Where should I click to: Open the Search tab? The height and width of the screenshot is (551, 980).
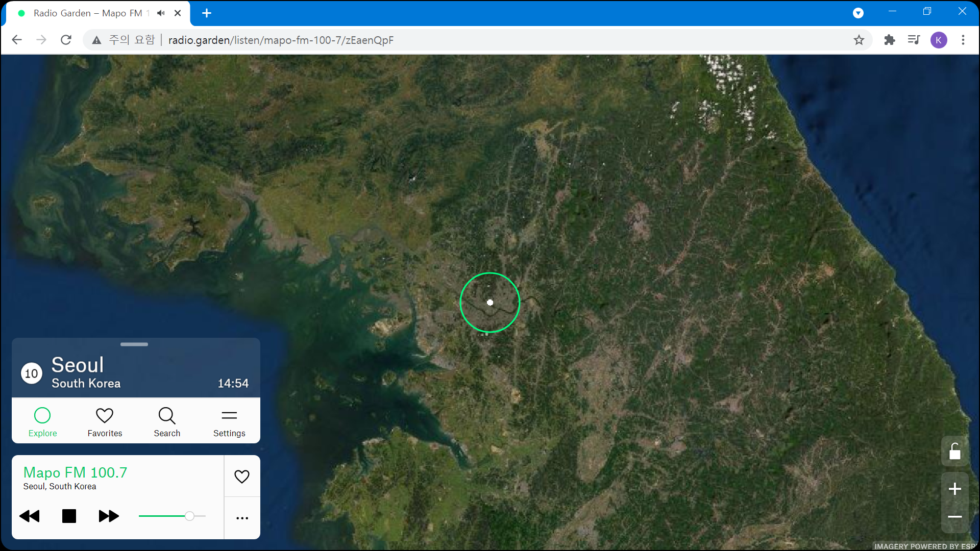[167, 422]
